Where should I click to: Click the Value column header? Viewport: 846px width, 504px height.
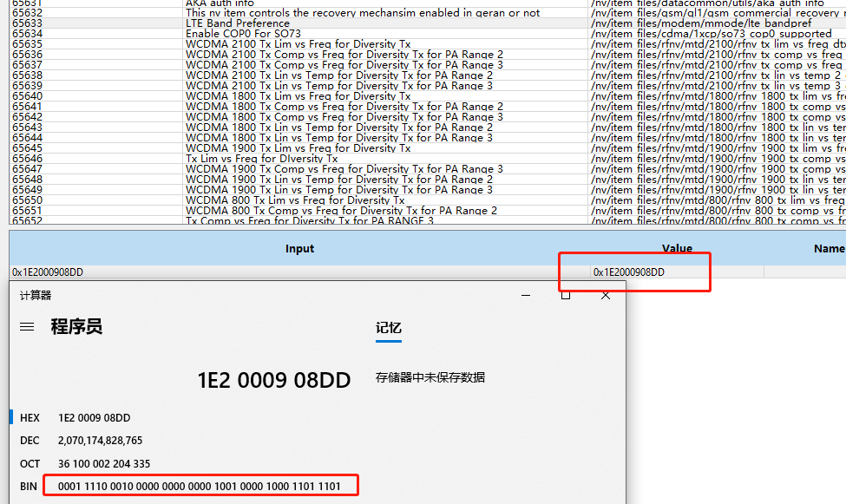[677, 248]
